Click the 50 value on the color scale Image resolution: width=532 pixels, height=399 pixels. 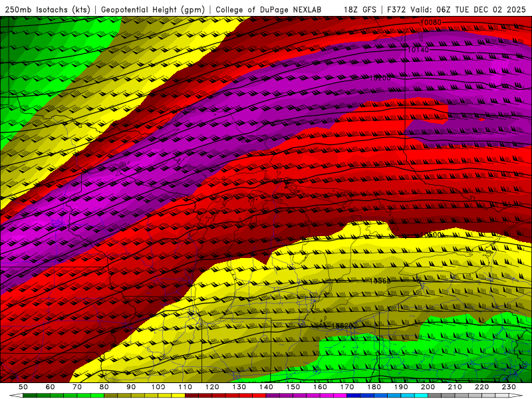pos(23,387)
